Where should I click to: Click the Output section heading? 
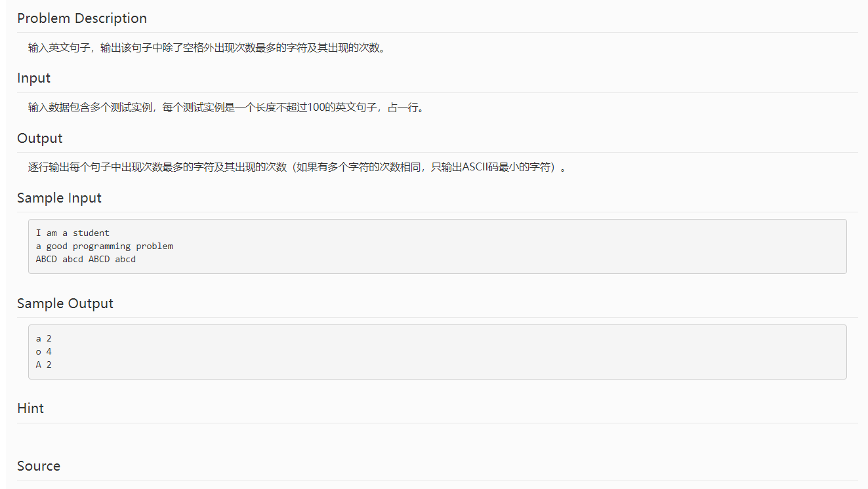pos(39,138)
